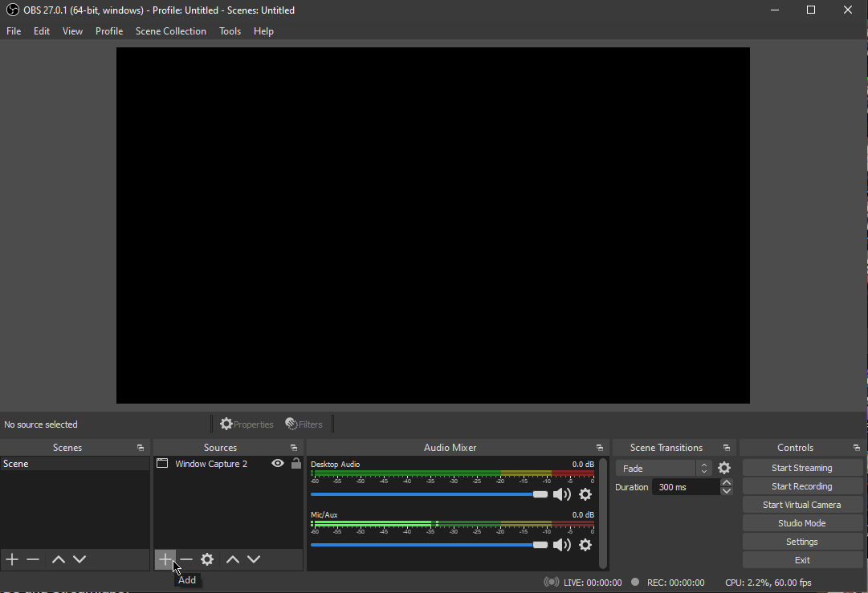The height and width of the screenshot is (593, 868).
Task: Enable Studio Mode
Action: point(801,522)
